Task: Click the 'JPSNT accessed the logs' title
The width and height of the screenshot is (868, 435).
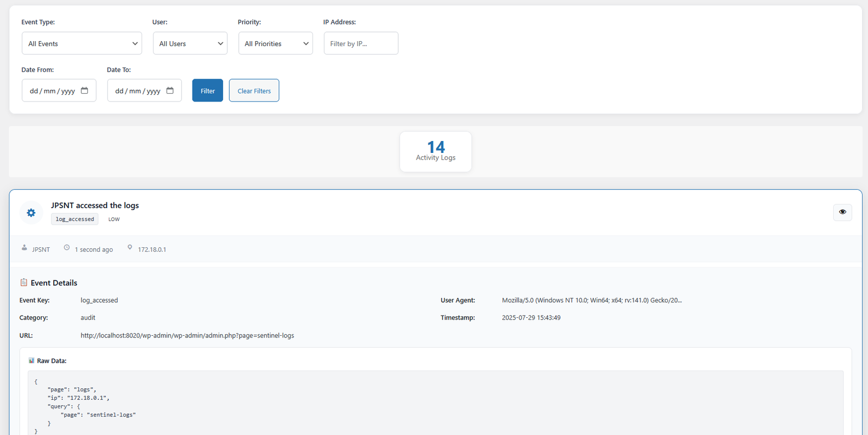Action: pos(95,206)
